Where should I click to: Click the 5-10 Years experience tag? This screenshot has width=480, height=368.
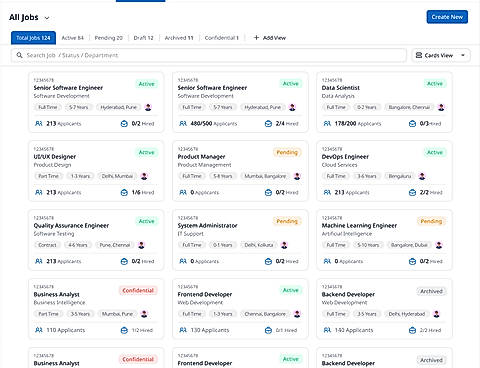point(368,245)
